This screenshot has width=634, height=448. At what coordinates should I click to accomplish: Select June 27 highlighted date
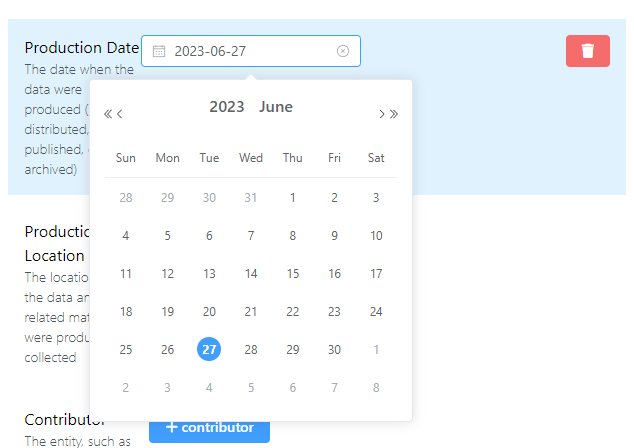click(x=209, y=349)
